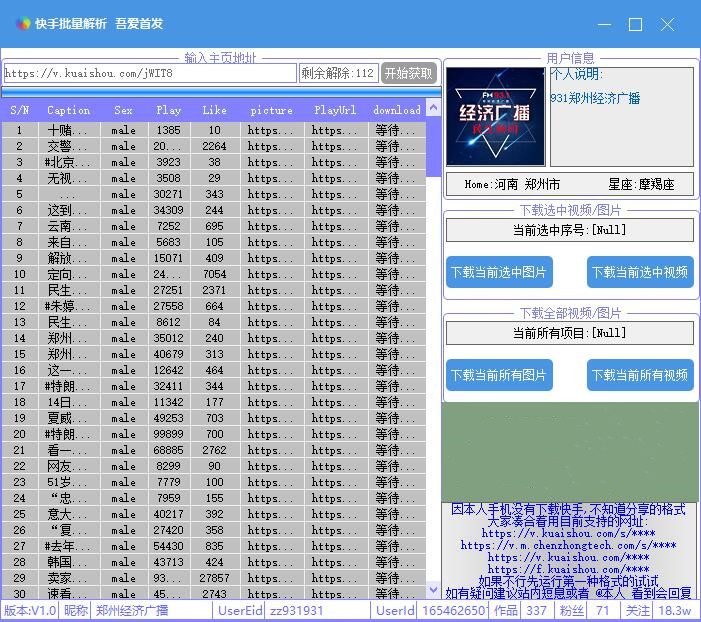701x622 pixels.
Task: Click the 个人说明 description box
Action: 622,117
